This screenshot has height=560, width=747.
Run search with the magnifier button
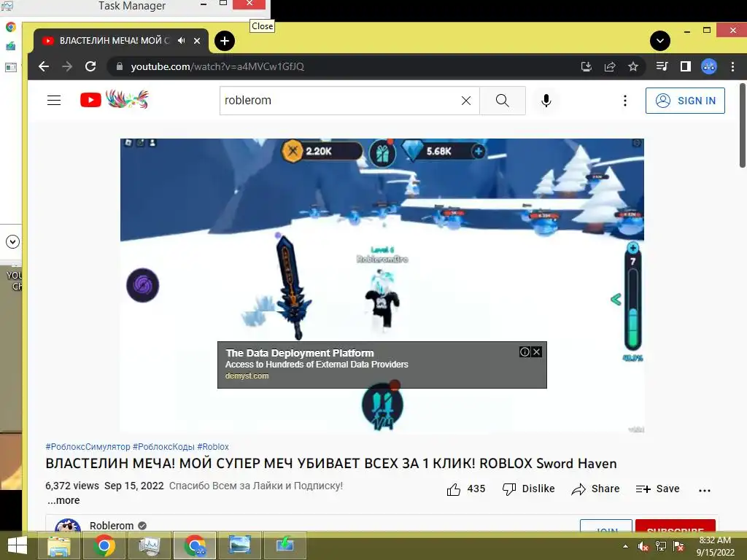point(502,101)
